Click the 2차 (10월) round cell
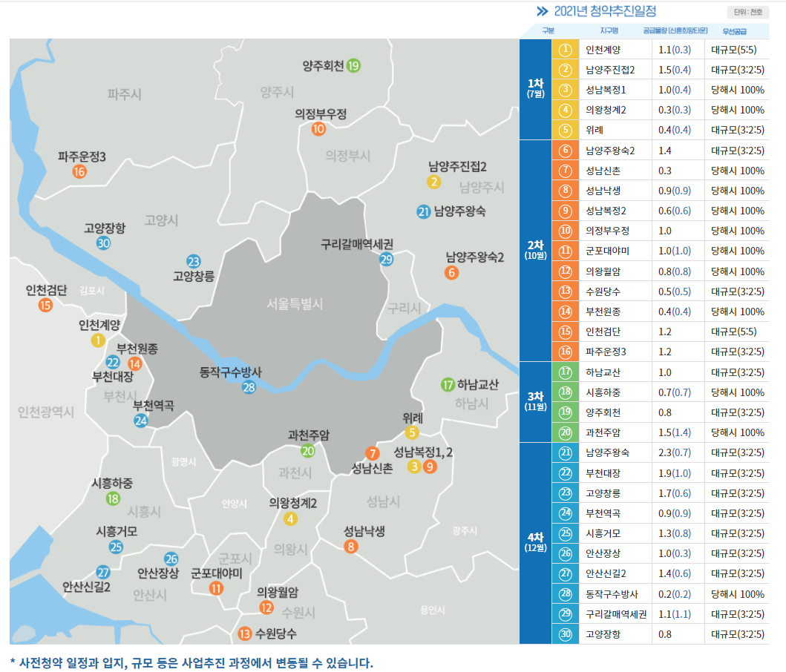Viewport: 786px width, 672px height. [x=535, y=251]
